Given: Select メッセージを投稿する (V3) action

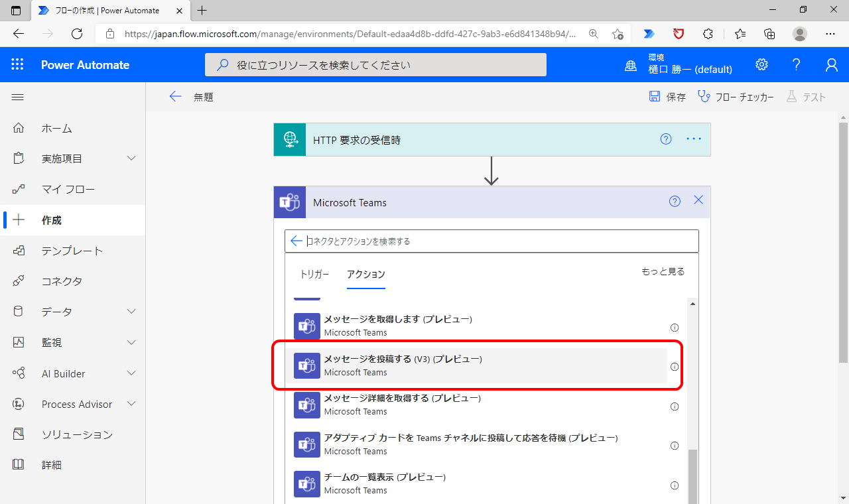Looking at the screenshot, I should [x=477, y=365].
